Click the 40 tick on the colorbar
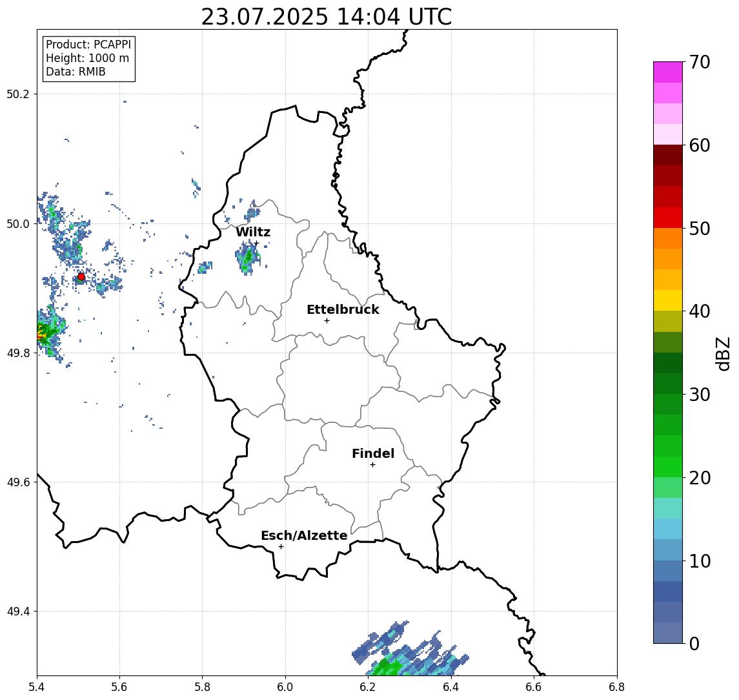The height and width of the screenshot is (700, 739). (x=700, y=311)
